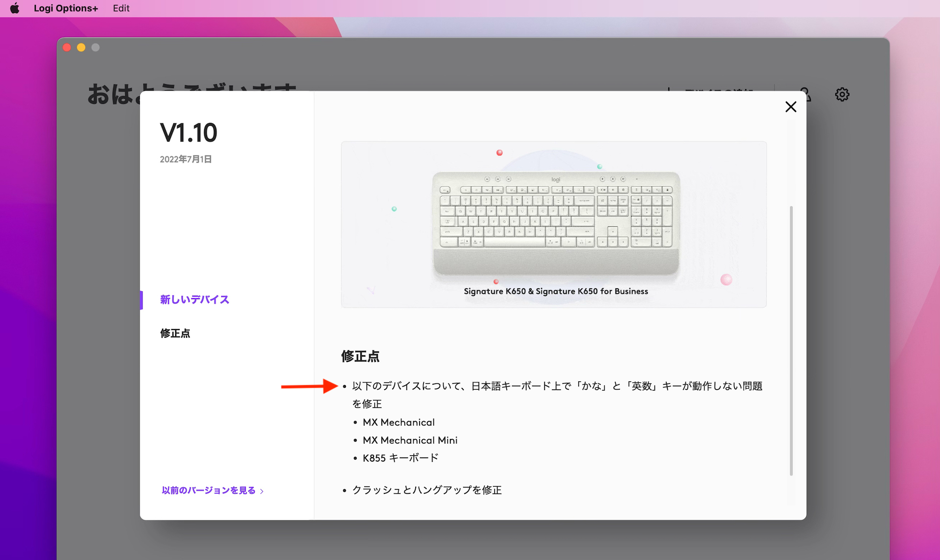Click the Signature K650 keyboard image
The height and width of the screenshot is (560, 940).
pyautogui.click(x=556, y=223)
